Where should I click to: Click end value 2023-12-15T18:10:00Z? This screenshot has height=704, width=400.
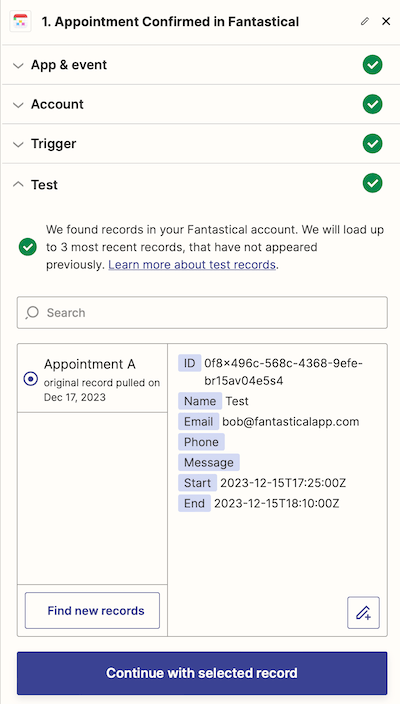[x=277, y=503]
